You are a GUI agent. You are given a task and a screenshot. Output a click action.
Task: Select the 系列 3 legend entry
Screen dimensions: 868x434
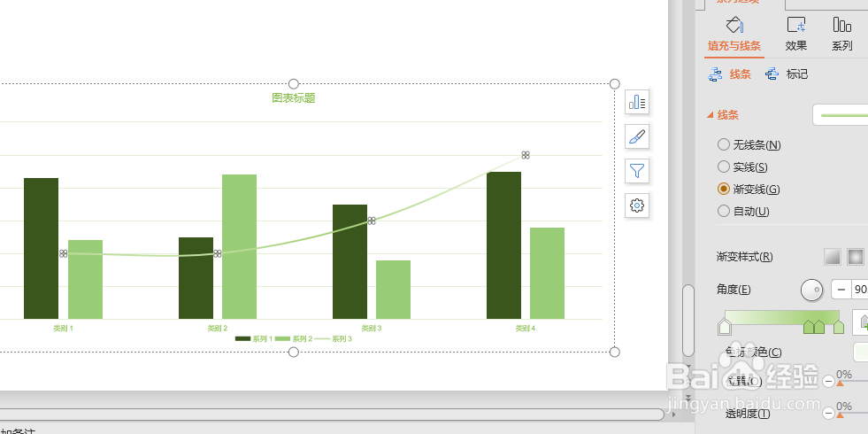point(334,338)
